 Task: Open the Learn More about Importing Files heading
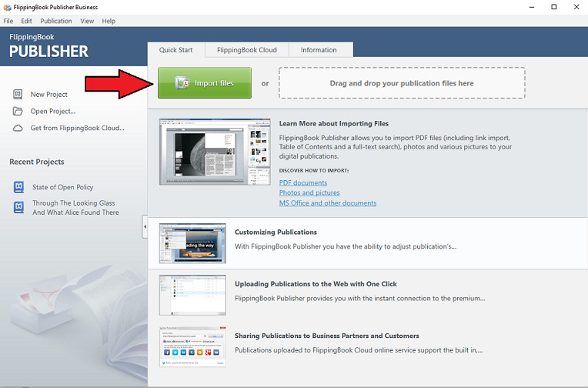pos(334,123)
